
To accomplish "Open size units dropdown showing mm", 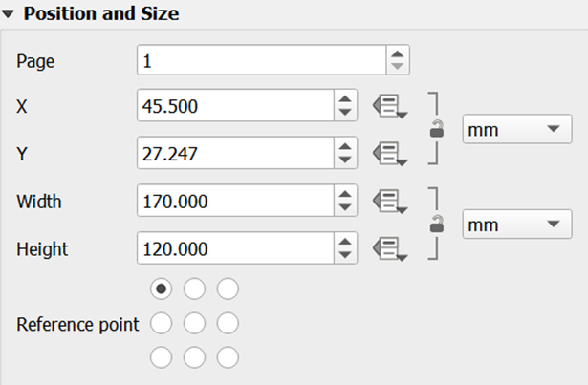I will (x=511, y=225).
